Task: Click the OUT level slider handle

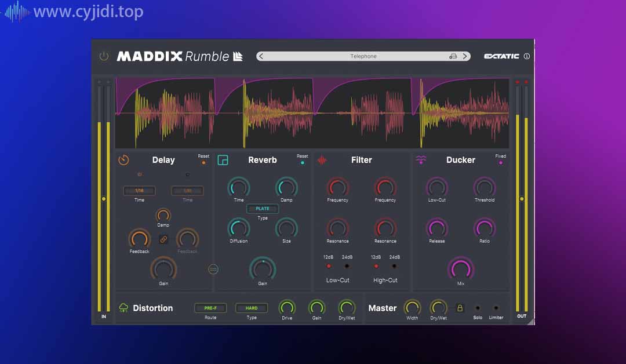Action: 522,199
